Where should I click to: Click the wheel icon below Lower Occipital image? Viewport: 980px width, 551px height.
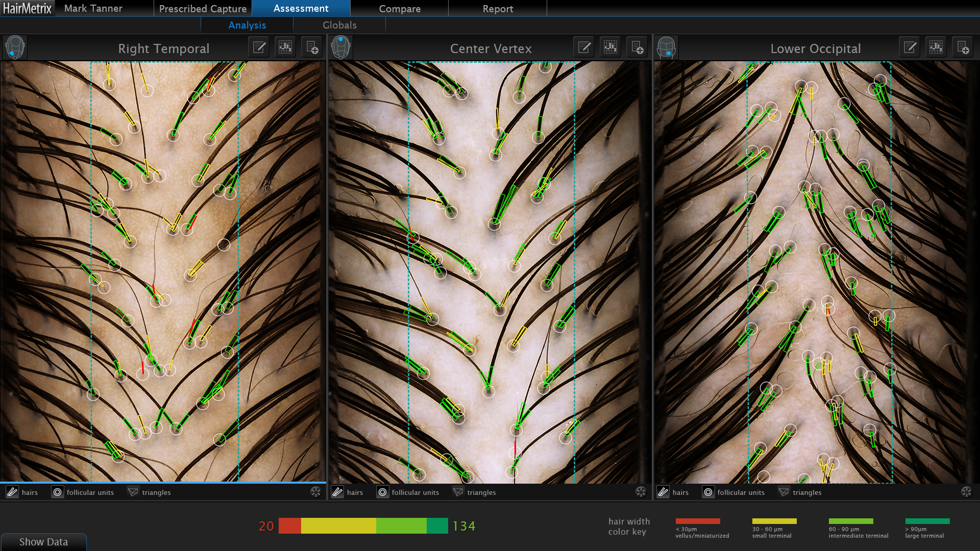click(x=966, y=492)
